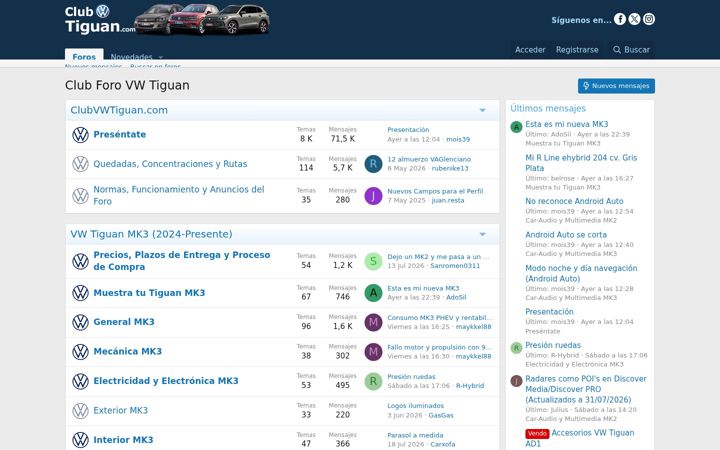Open the Interior MK3 forum

123,439
